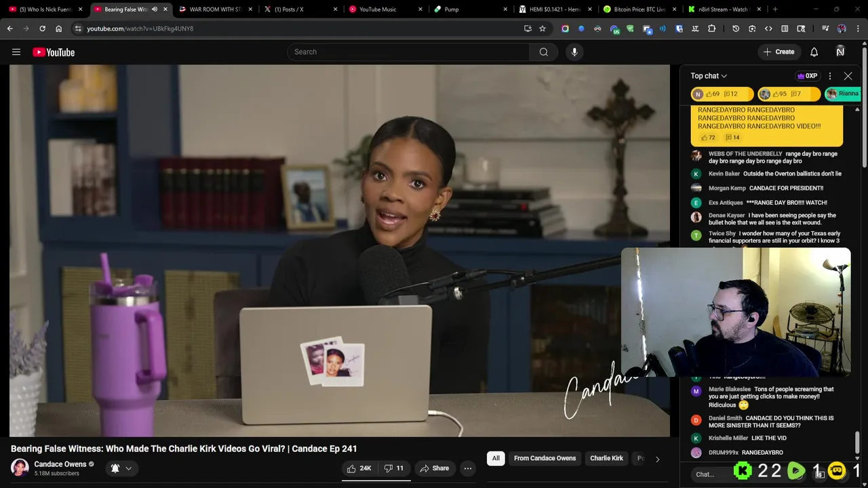
Task: Click the address bar URL
Action: 140,28
